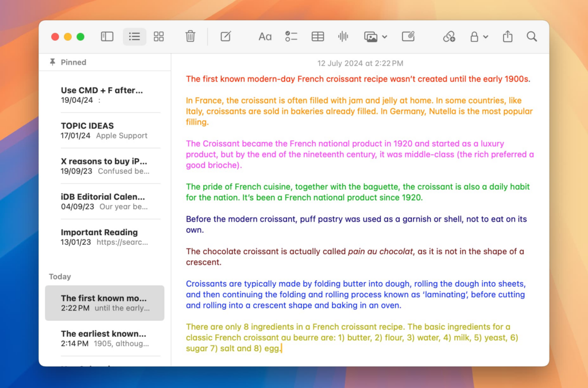Open the lock note dropdown

[478, 37]
